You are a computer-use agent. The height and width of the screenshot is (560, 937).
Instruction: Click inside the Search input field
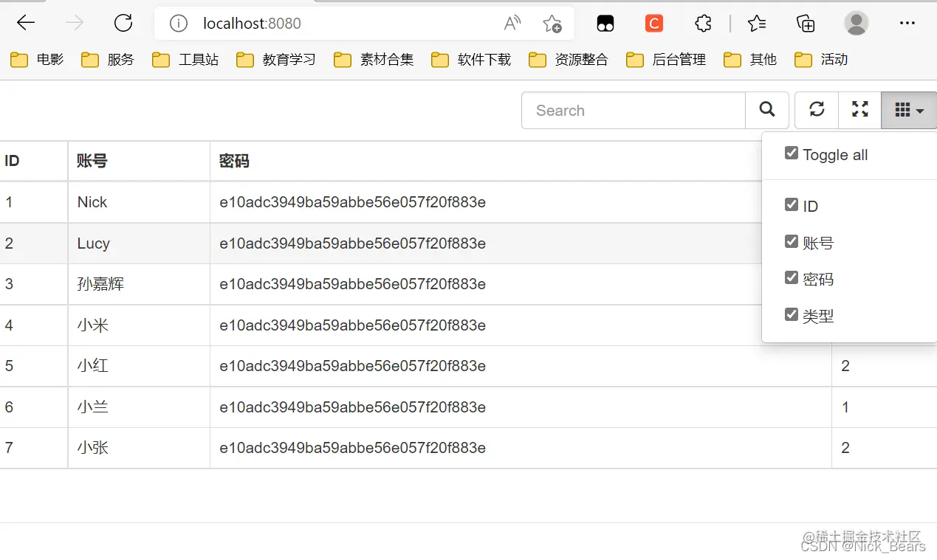click(633, 110)
